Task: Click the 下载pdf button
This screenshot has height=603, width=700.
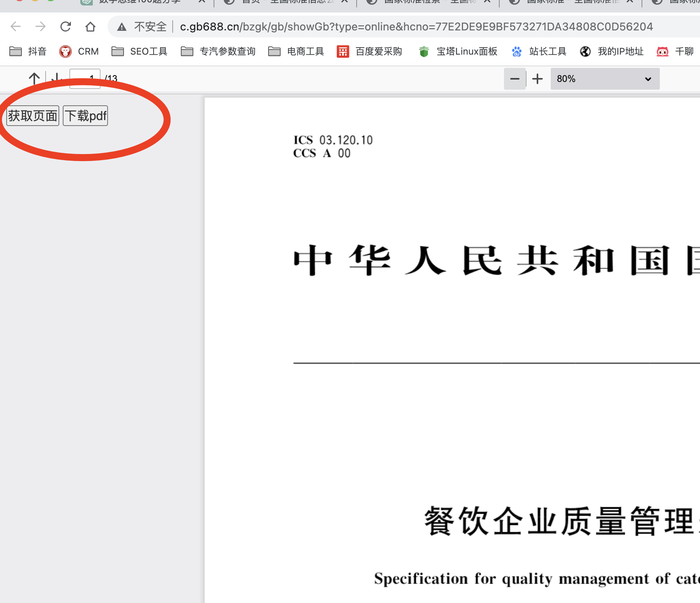Action: [85, 115]
